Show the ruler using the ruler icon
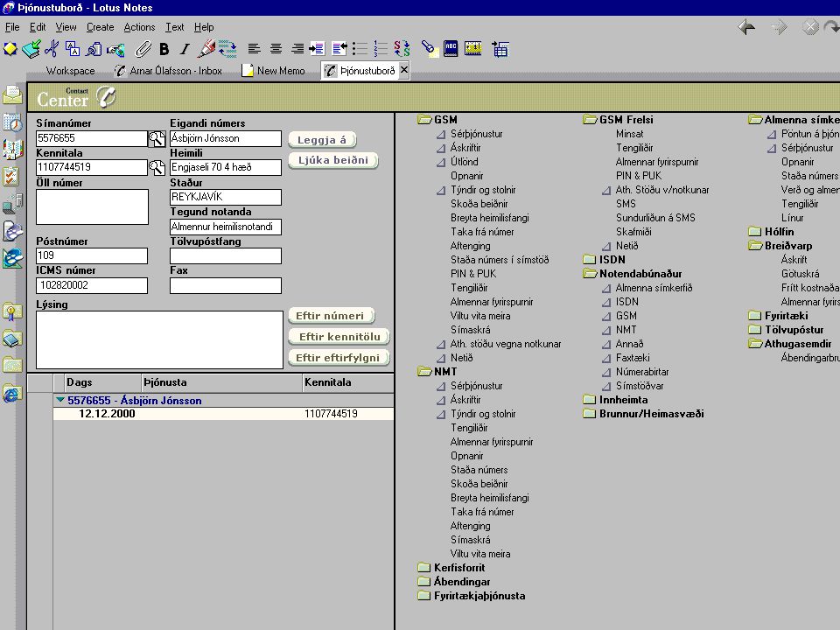 (473, 49)
